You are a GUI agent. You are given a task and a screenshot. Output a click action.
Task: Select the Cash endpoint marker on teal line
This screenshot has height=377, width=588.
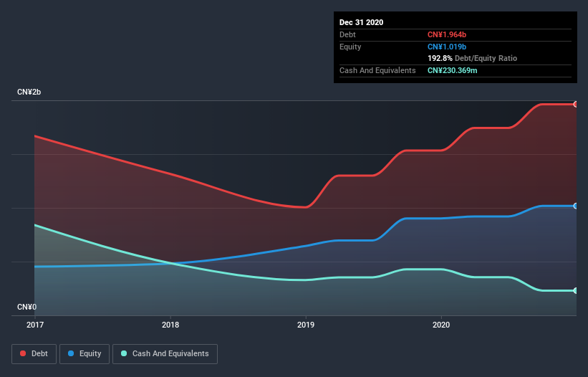pyautogui.click(x=576, y=291)
